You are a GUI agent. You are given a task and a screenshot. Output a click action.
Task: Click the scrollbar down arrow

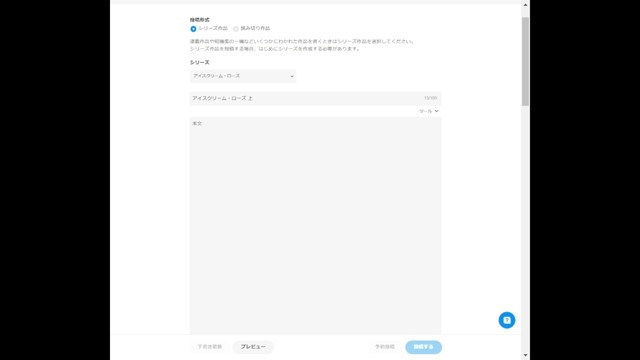(x=525, y=356)
